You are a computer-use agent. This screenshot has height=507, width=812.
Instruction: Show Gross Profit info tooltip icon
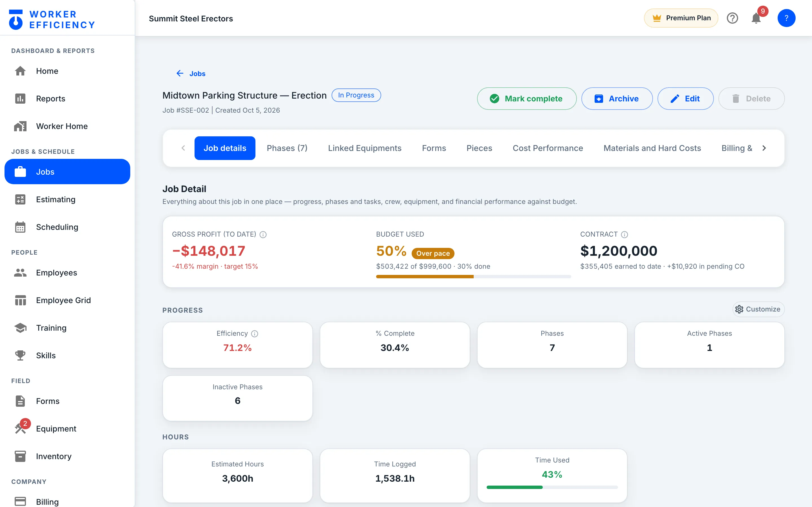263,234
